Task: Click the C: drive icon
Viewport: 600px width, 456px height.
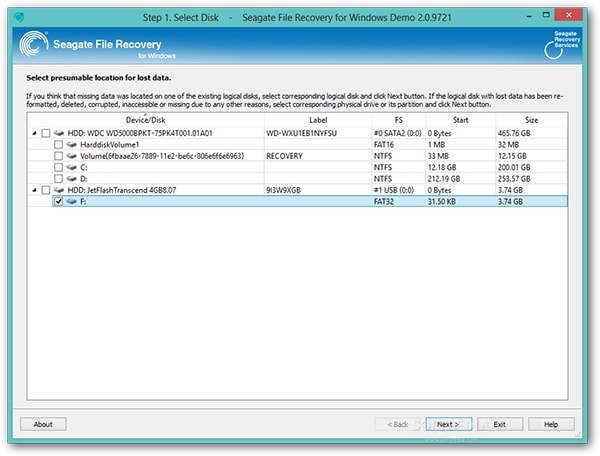Action: pyautogui.click(x=72, y=167)
